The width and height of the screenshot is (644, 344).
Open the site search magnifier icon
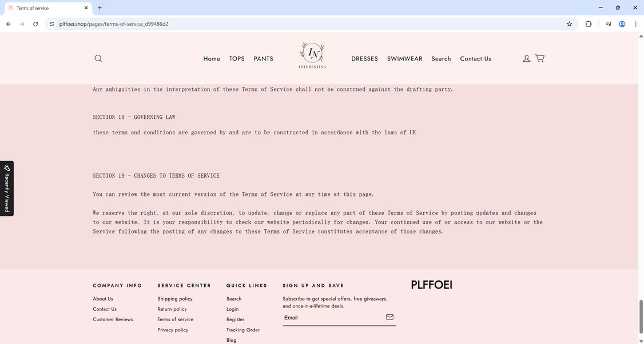pyautogui.click(x=98, y=58)
